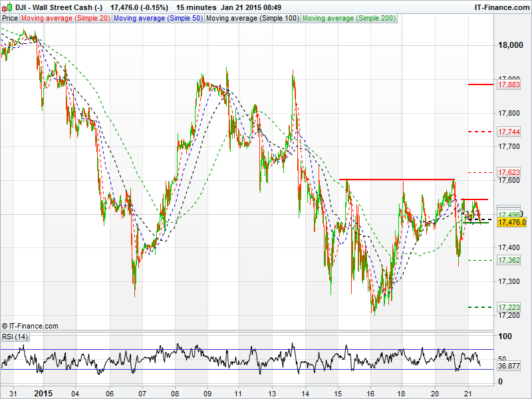Click the Moving average (Simple 100) label
Screen dimensions: 532x399
point(252,19)
